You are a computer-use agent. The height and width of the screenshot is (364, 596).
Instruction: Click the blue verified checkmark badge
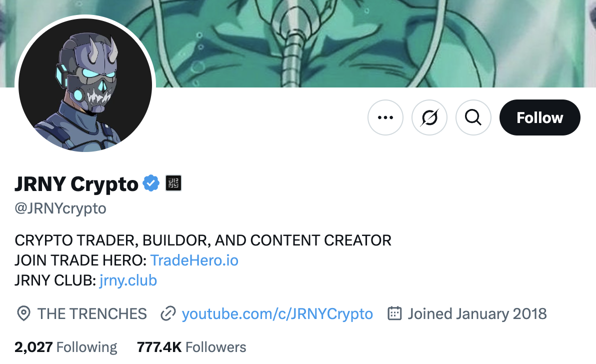coord(150,183)
